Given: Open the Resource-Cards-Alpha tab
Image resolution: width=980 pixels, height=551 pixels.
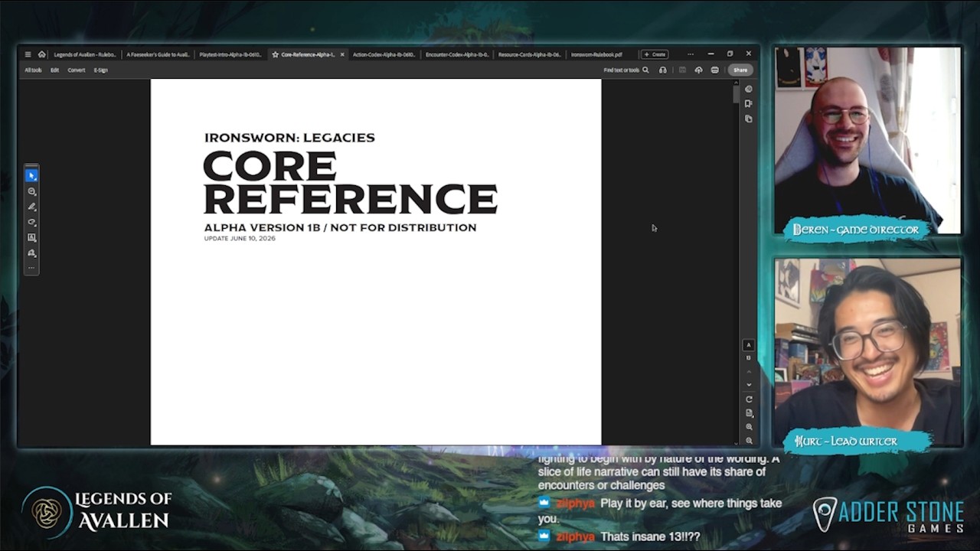Looking at the screenshot, I should pos(530,54).
